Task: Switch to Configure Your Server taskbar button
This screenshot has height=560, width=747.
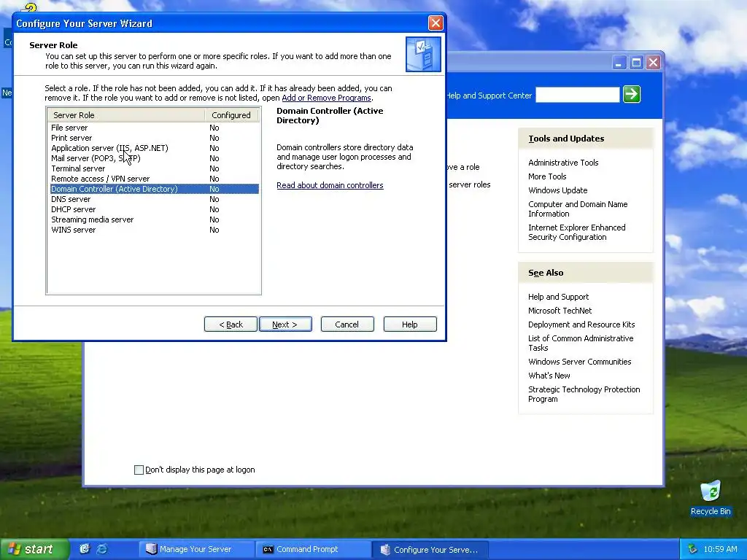Action: click(x=430, y=549)
